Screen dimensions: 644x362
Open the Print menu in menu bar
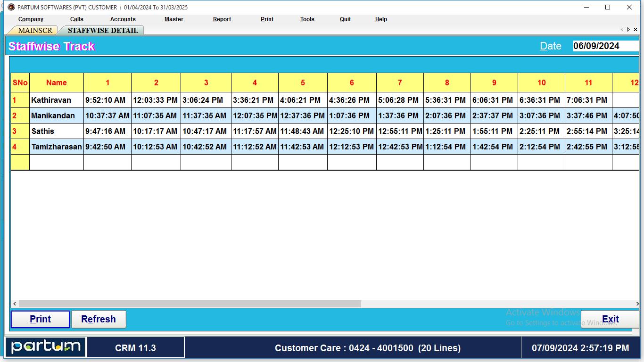[267, 19]
